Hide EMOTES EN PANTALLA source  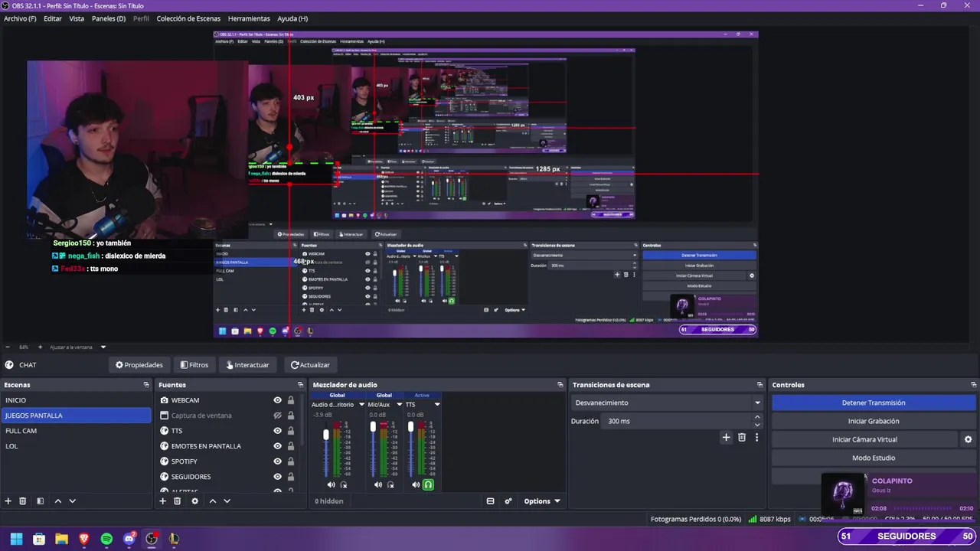pos(278,446)
